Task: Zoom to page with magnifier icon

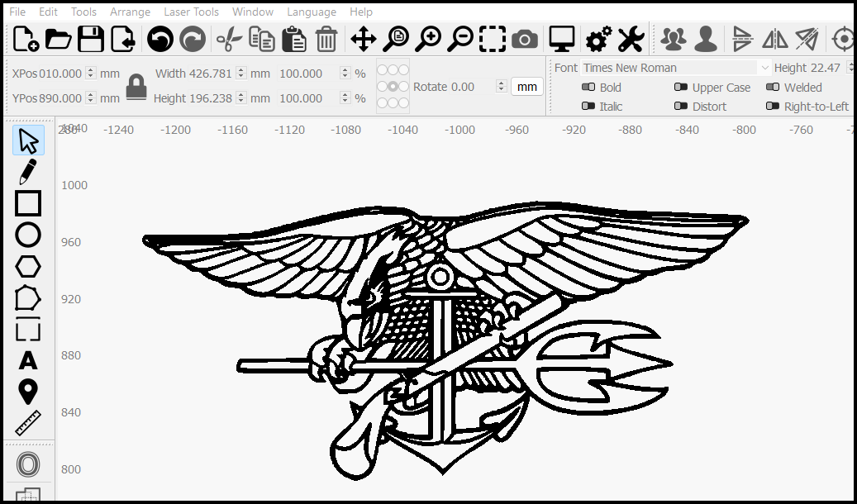Action: 396,40
